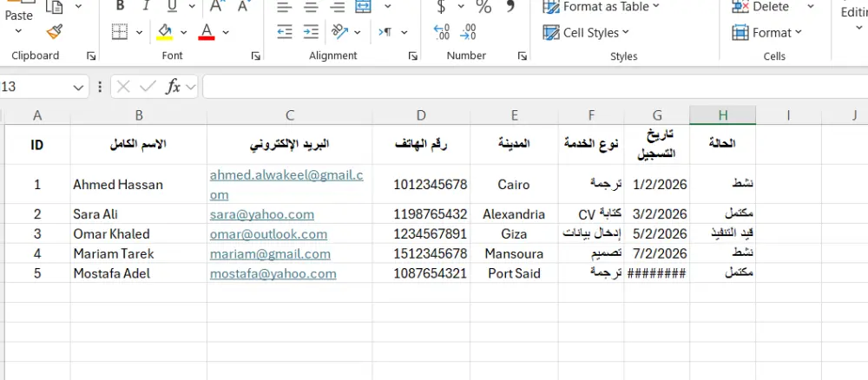Viewport: 868px width, 380px height.
Task: Select the ######## date cell
Action: click(x=657, y=273)
